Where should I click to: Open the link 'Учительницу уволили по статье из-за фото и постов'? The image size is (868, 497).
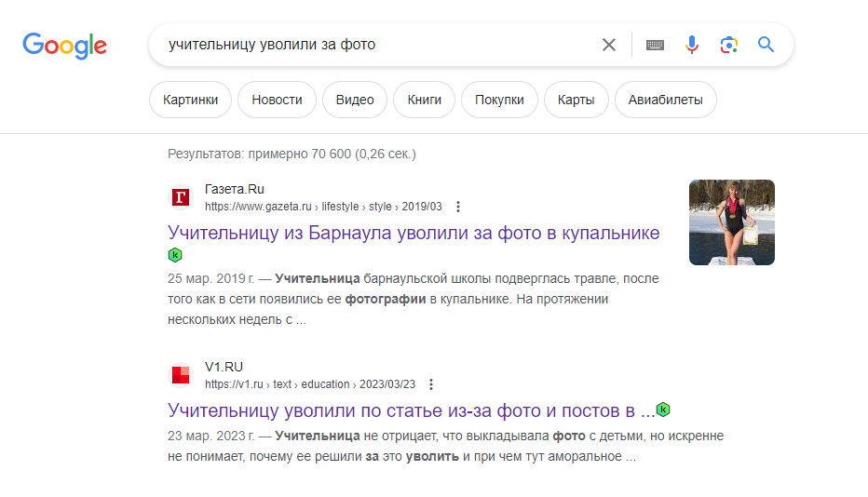click(412, 410)
